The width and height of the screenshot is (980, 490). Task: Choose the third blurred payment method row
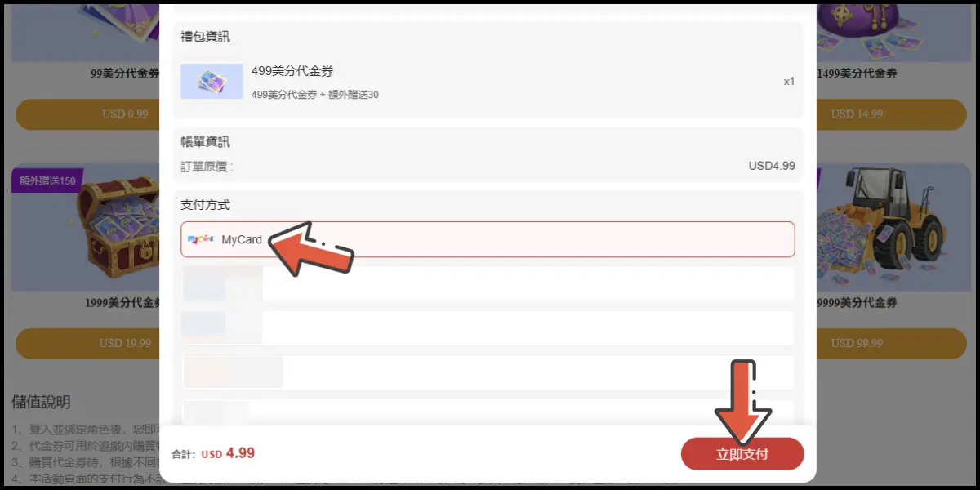[488, 327]
